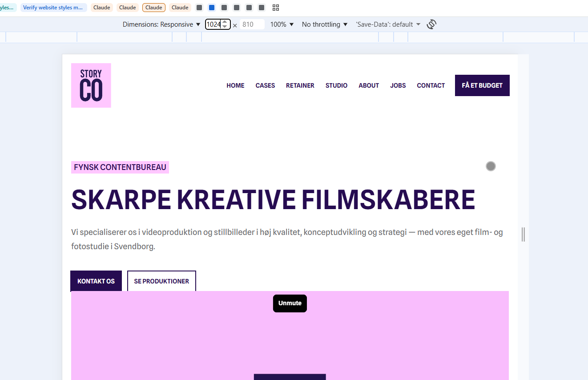This screenshot has height=380, width=588.
Task: Select the blue square tab icon
Action: [212, 8]
